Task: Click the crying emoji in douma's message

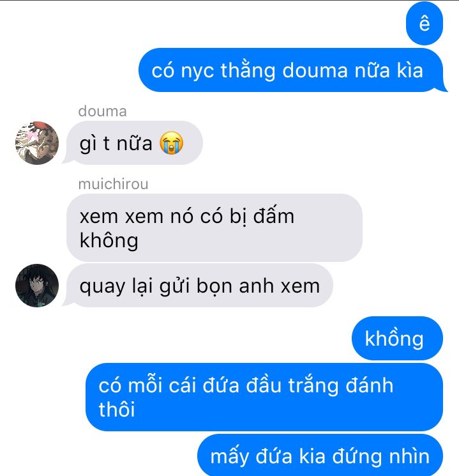Action: click(171, 143)
